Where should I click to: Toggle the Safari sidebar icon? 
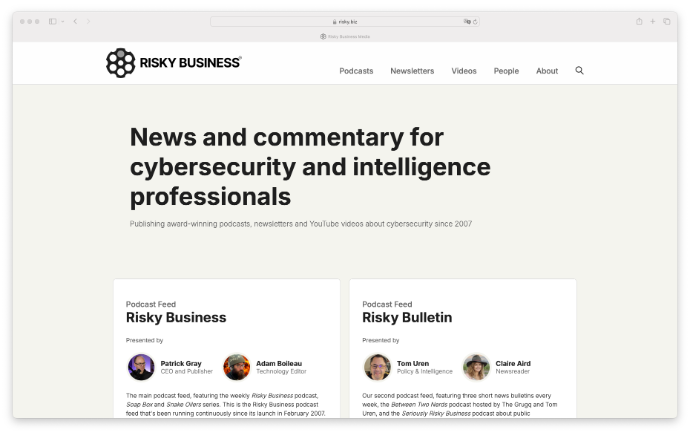(53, 21)
